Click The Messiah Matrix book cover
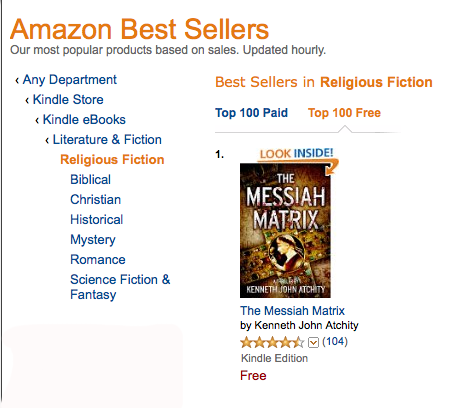Screen dimensions: 466x408 [285, 230]
